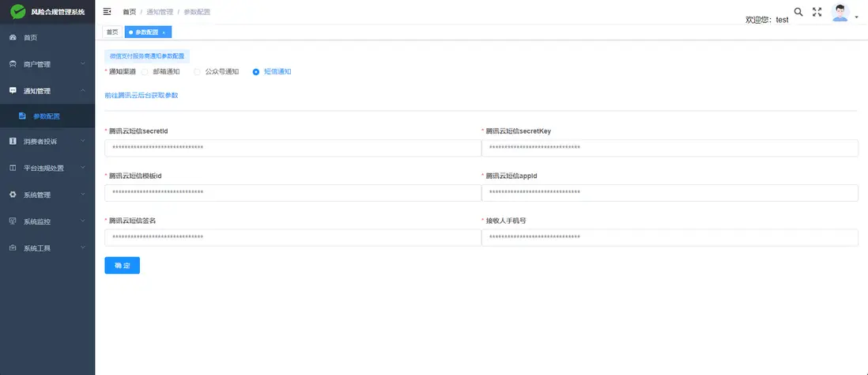This screenshot has height=375, width=868.
Task: Switch to the 参数配置 page tab
Action: click(x=149, y=32)
